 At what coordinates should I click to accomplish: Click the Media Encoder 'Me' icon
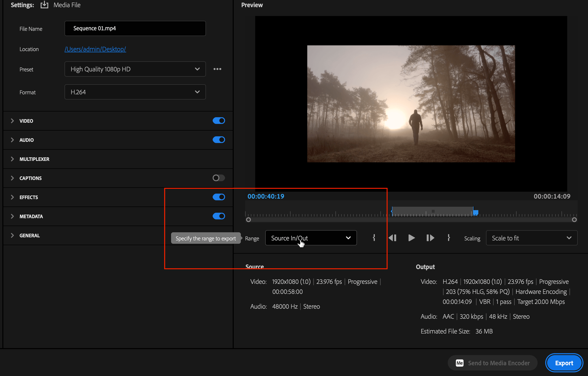tap(459, 363)
